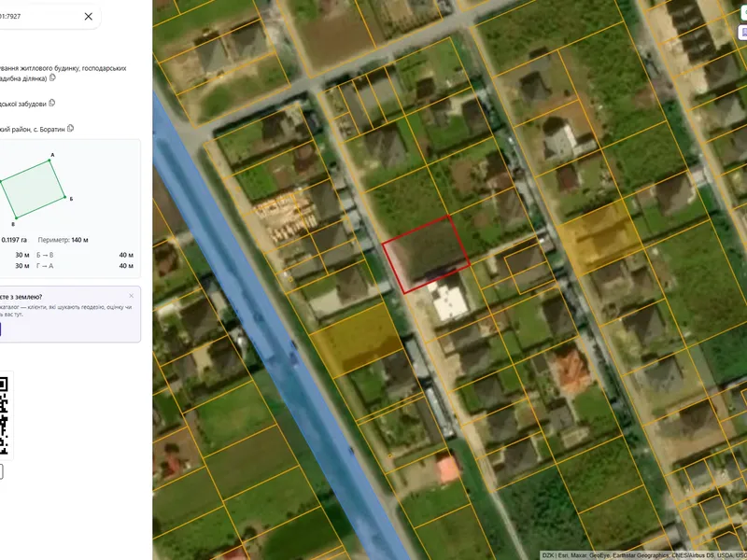Screen dimensions: 747x560
Task: Click the QR code image
Action: click(4, 415)
